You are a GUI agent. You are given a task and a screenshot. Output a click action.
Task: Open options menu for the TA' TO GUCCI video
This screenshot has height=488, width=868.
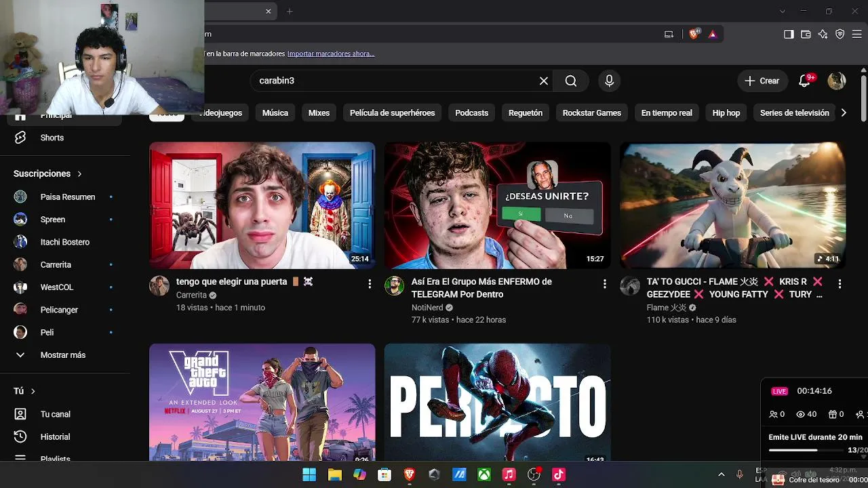click(840, 284)
